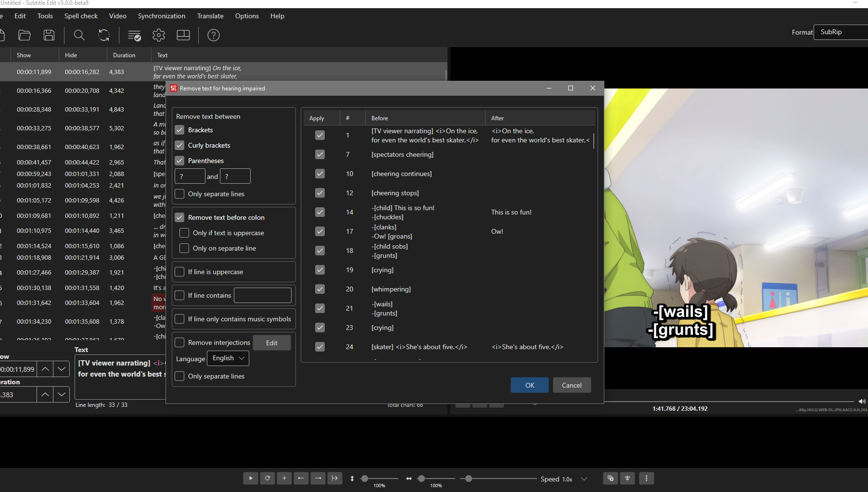Screen dimensions: 868x492
Task: Click the horizontal zoom arrows icon
Action: click(x=409, y=479)
